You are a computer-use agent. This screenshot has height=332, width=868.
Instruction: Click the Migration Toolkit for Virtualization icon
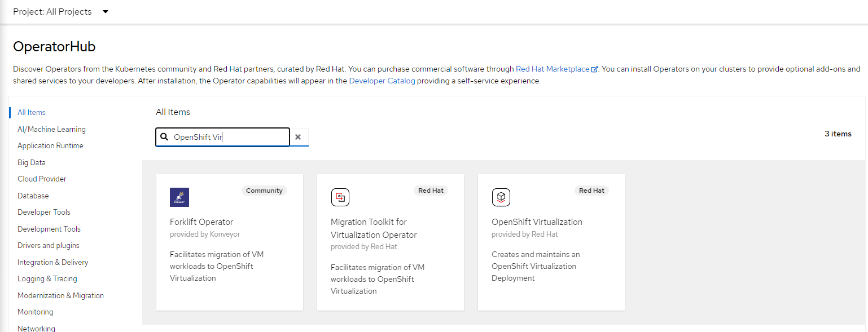click(x=340, y=197)
